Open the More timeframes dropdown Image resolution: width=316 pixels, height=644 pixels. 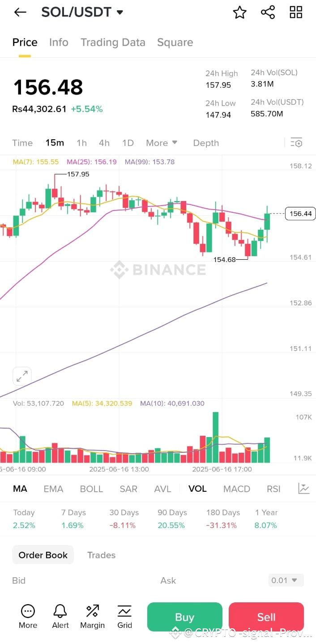point(162,142)
